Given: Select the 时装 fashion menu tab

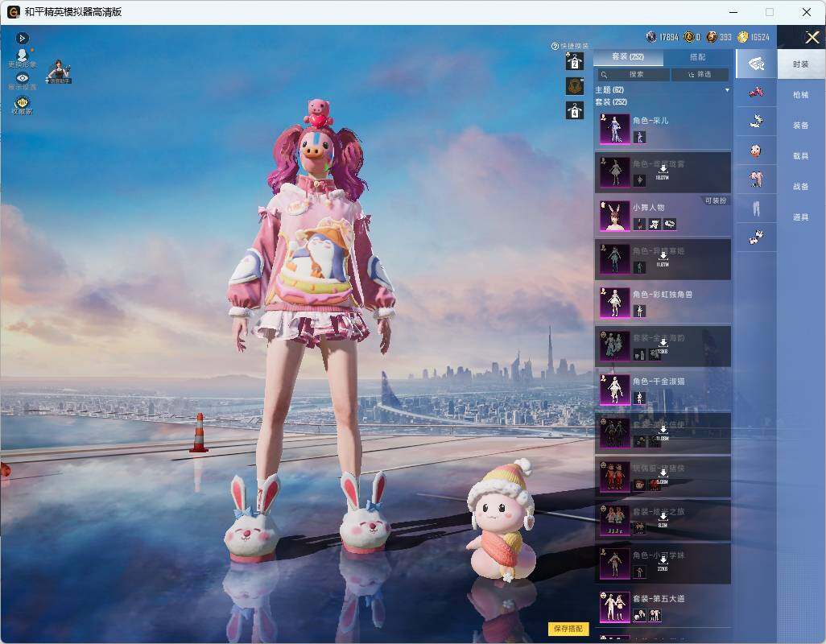Looking at the screenshot, I should pyautogui.click(x=801, y=64).
